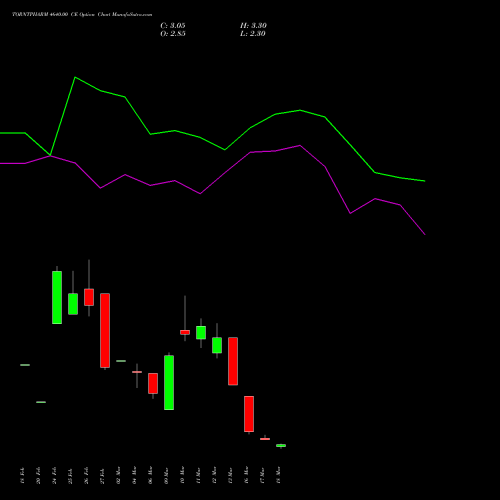Click the close value C: 3.05

point(173,26)
